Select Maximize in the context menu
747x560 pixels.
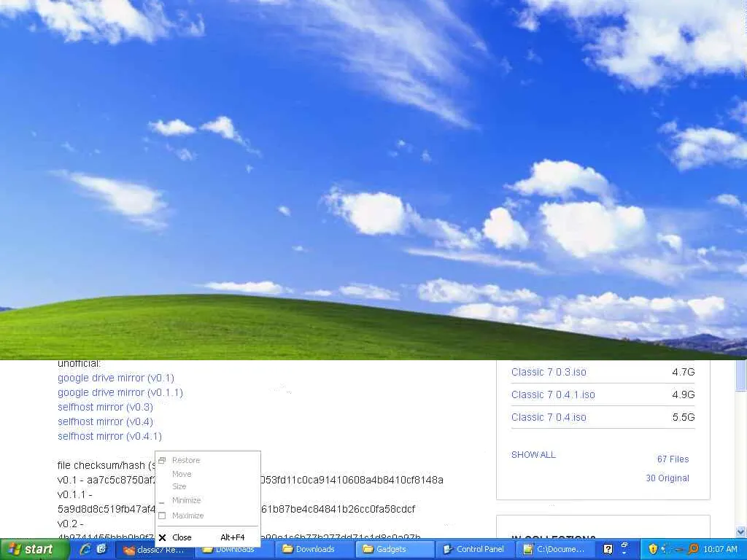pyautogui.click(x=208, y=516)
